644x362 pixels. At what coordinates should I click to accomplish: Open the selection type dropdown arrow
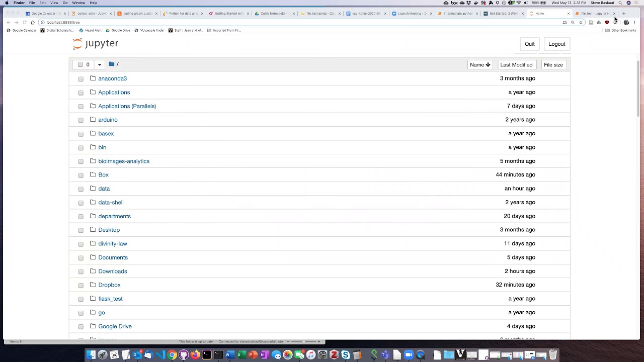tap(99, 64)
